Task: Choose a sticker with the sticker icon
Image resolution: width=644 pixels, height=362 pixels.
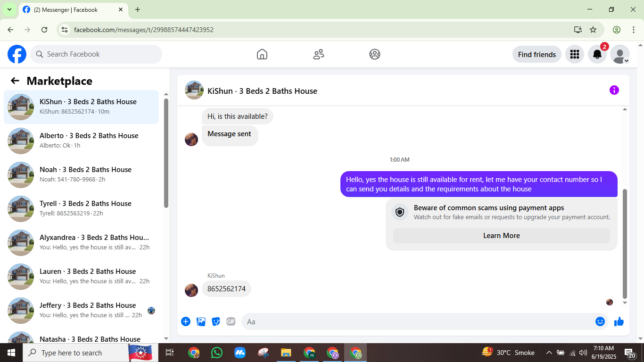Action: tap(216, 321)
